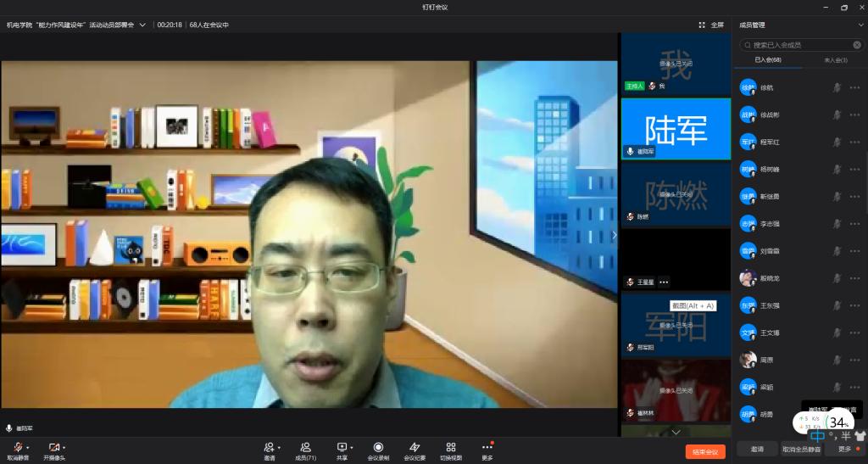Collapse the 成员管理 panel chevron
The width and height of the screenshot is (868, 464).
pyautogui.click(x=860, y=25)
